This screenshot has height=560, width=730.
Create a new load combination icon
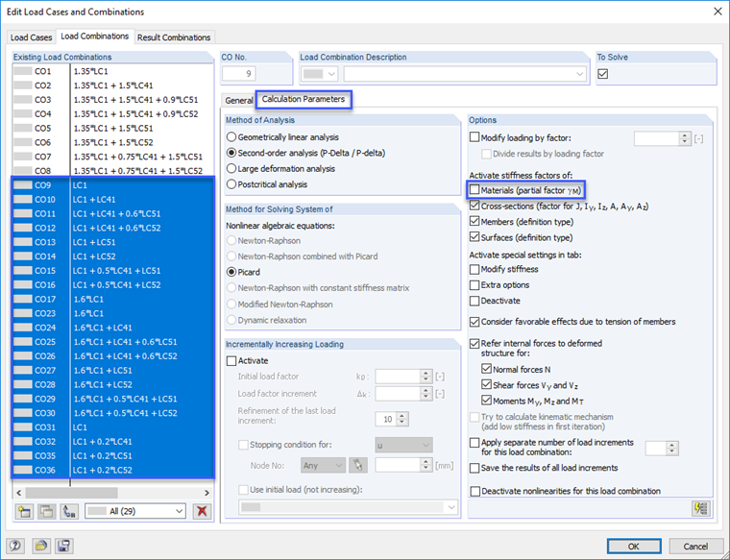(x=24, y=511)
